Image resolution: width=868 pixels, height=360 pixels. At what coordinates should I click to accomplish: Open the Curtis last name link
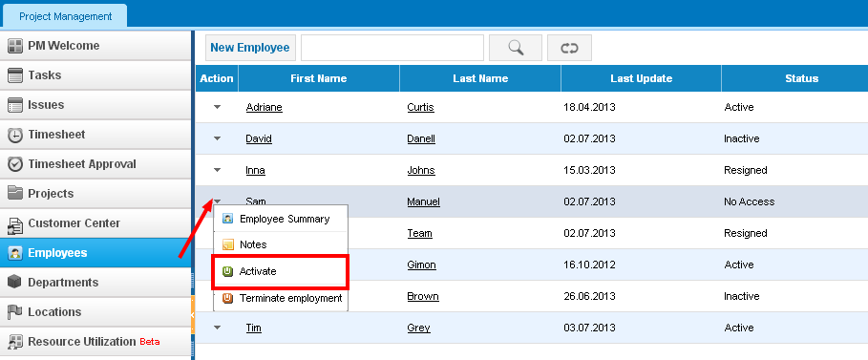pyautogui.click(x=421, y=108)
